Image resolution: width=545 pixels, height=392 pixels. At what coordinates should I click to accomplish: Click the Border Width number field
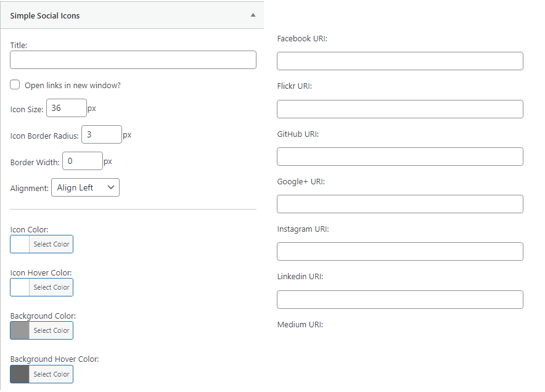point(82,161)
